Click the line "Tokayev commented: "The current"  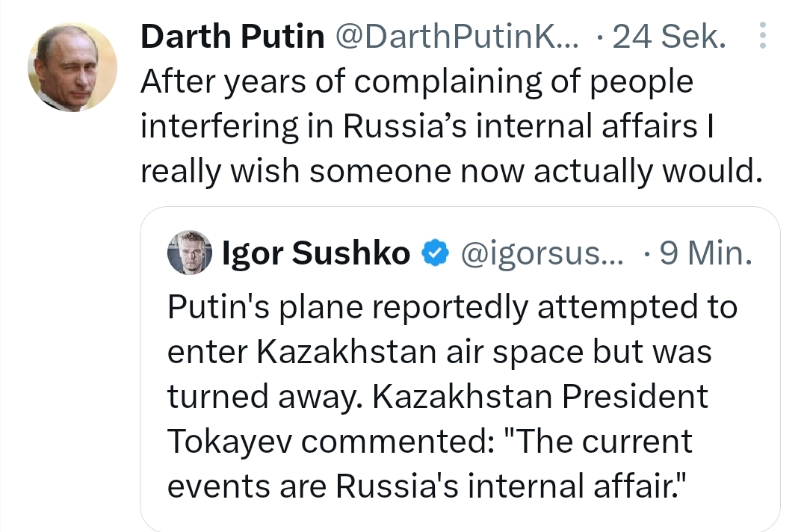tap(430, 442)
